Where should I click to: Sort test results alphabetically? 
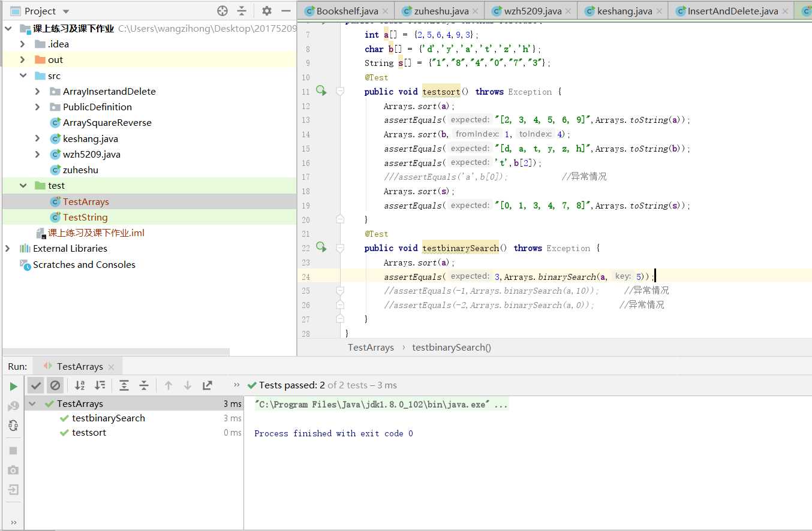coord(80,385)
